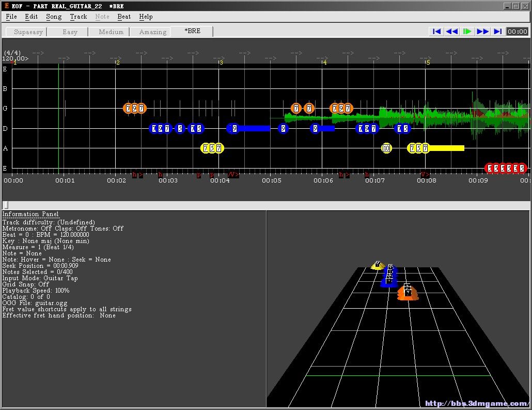Image resolution: width=532 pixels, height=410 pixels.
Task: Click the horizontal scrollbar thumb
Action: point(6,205)
